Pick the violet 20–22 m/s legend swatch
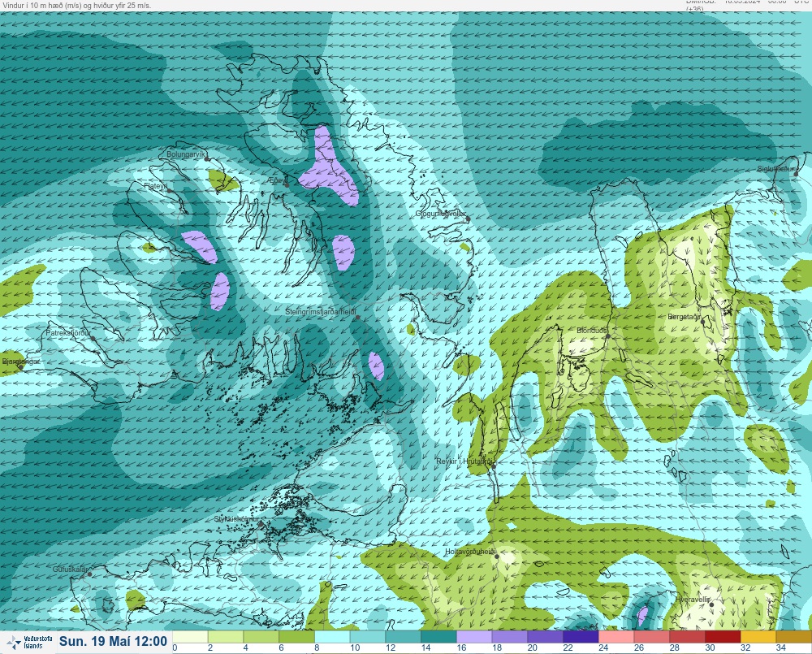The width and height of the screenshot is (812, 654). [x=546, y=636]
